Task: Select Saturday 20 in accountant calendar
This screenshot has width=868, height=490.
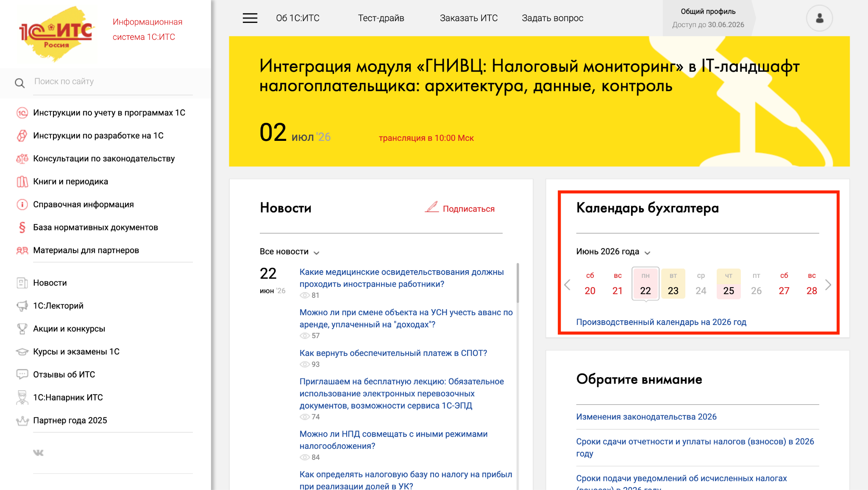Action: [x=590, y=283]
